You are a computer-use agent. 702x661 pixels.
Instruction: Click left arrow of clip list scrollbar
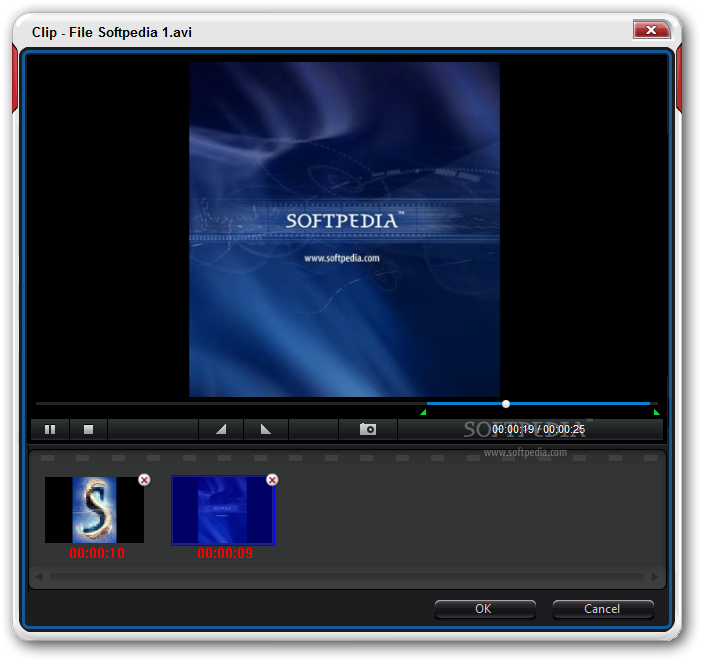tap(39, 577)
